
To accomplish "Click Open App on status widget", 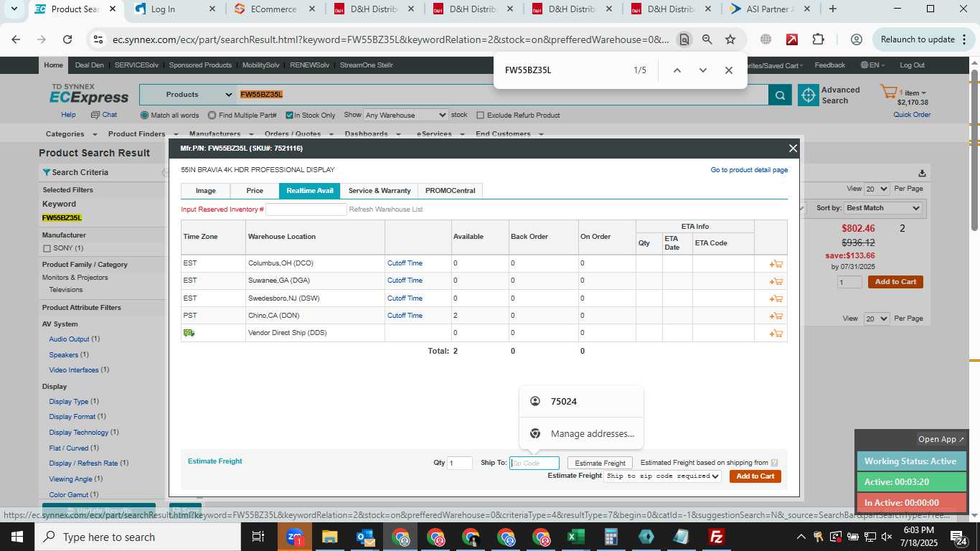I will tap(941, 439).
